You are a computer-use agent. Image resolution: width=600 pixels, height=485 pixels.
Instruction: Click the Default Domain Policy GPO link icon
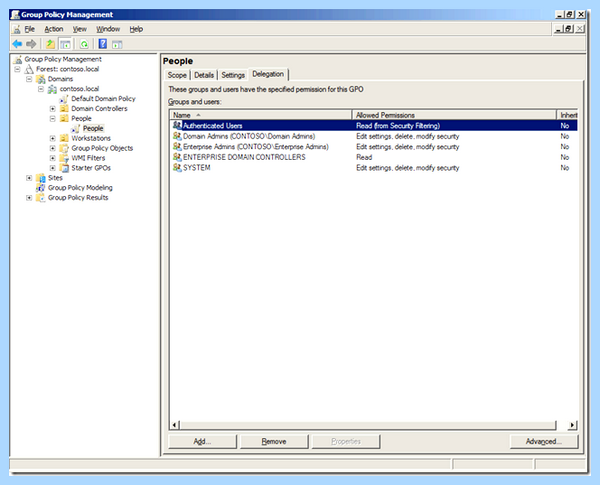pyautogui.click(x=64, y=99)
